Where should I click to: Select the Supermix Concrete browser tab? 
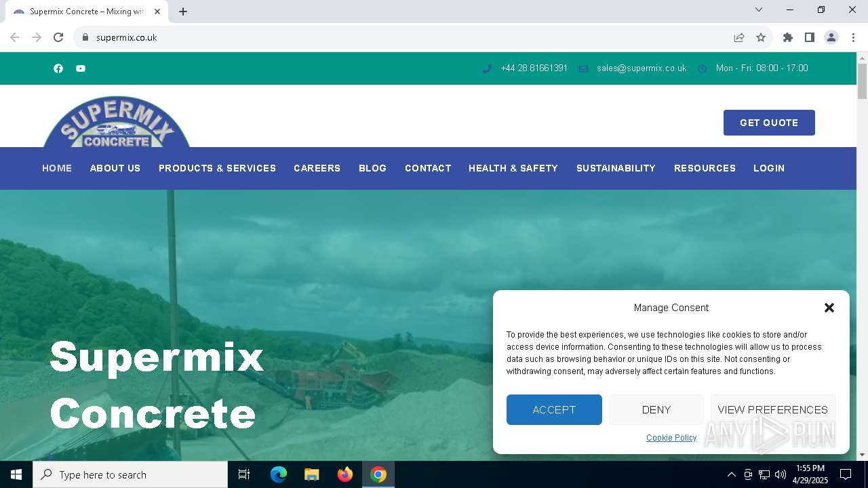click(x=85, y=12)
